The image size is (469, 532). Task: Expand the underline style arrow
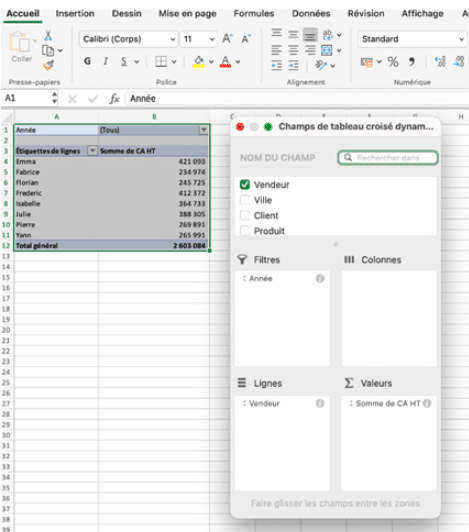pyautogui.click(x=136, y=62)
